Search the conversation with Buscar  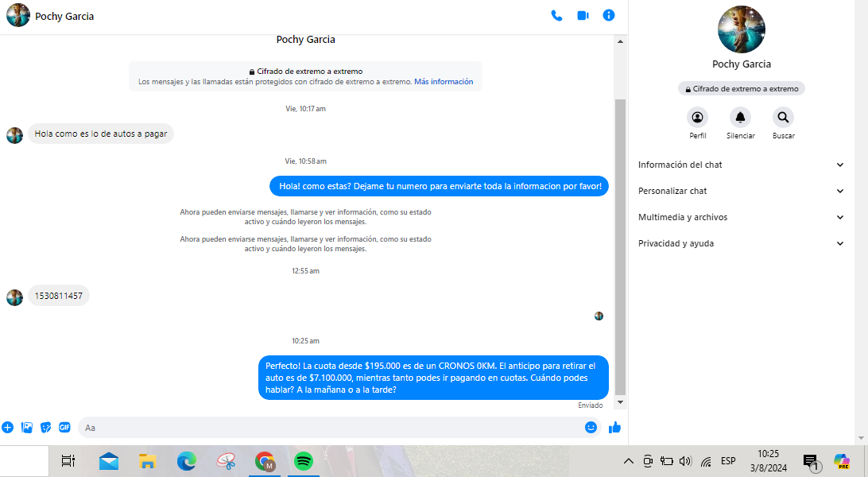(x=783, y=118)
